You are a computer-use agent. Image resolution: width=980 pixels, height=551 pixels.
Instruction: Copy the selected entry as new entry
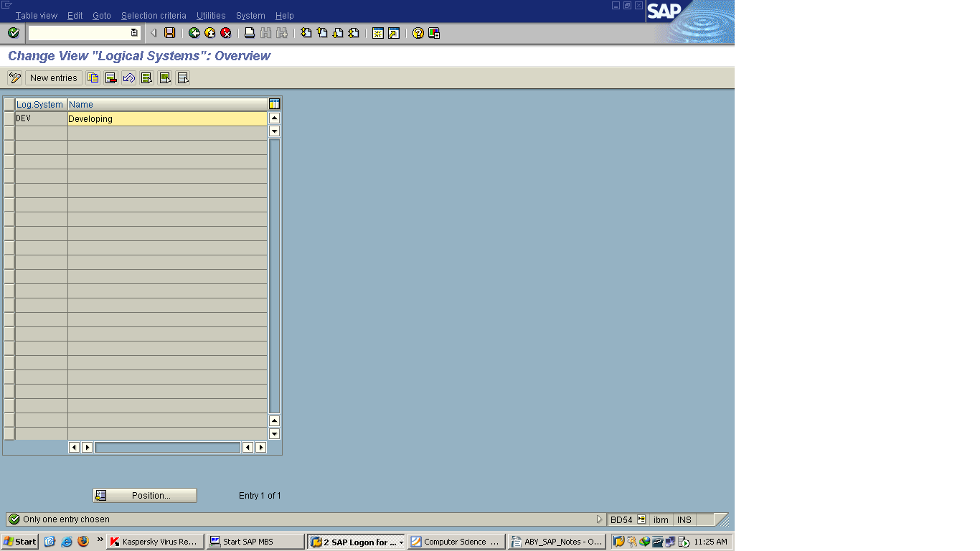point(93,77)
